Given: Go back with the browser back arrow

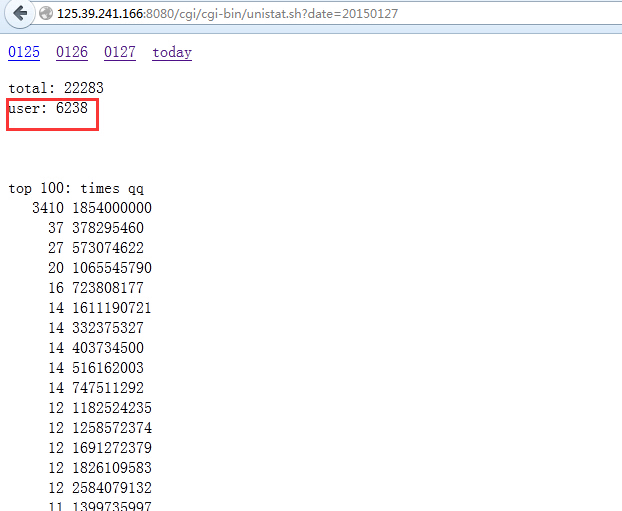Looking at the screenshot, I should click(19, 13).
